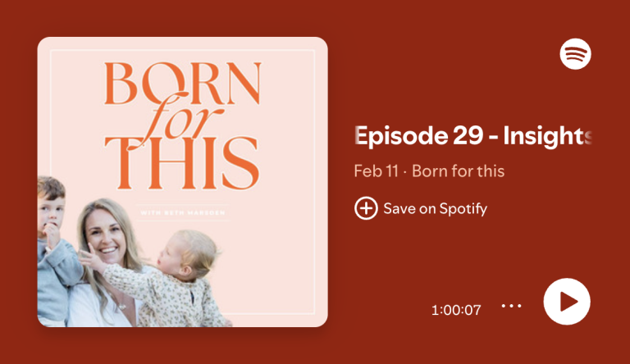
Task: Click the word "THIS" on the cover art
Action: [182, 163]
